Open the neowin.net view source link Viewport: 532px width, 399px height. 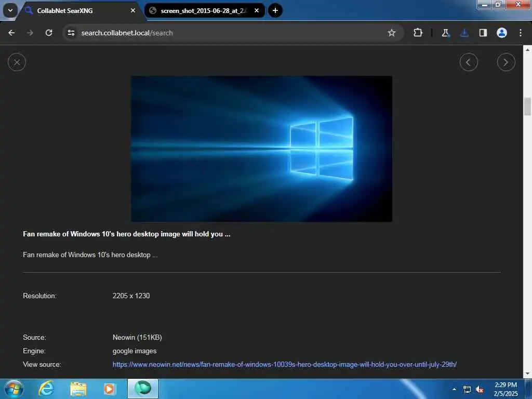(284, 364)
